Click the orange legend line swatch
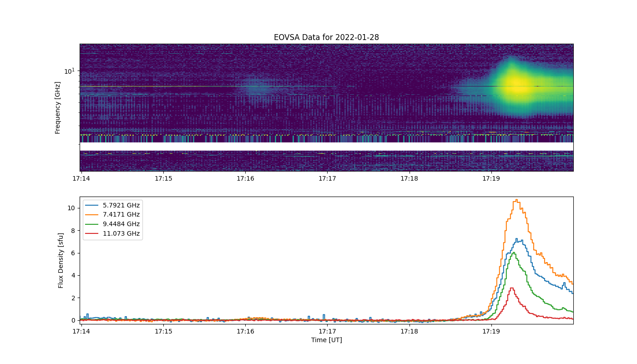This screenshot has width=637, height=364. click(x=91, y=215)
